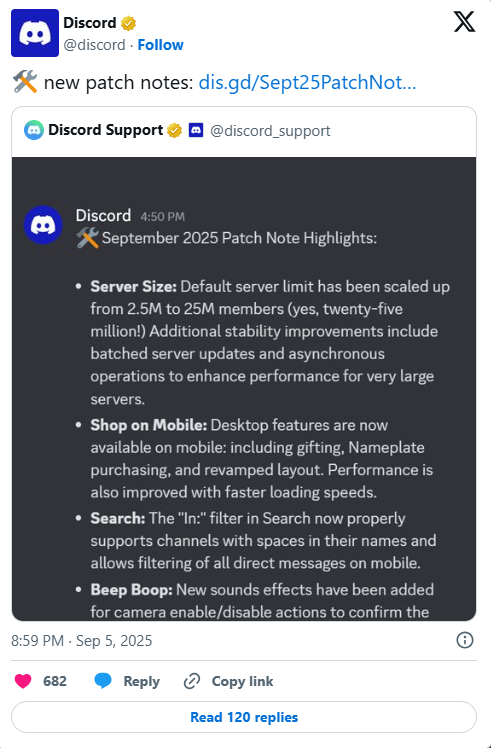Open the tweet info circle icon
491x748 pixels.
465,640
